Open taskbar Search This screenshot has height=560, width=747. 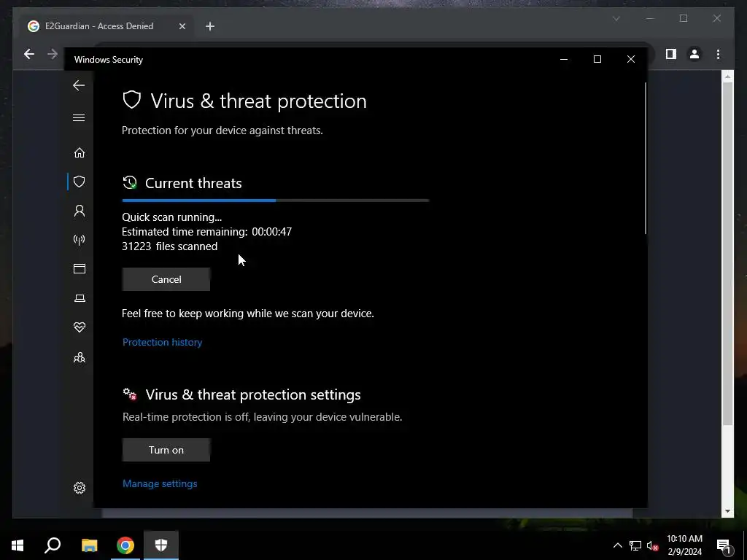coord(53,545)
